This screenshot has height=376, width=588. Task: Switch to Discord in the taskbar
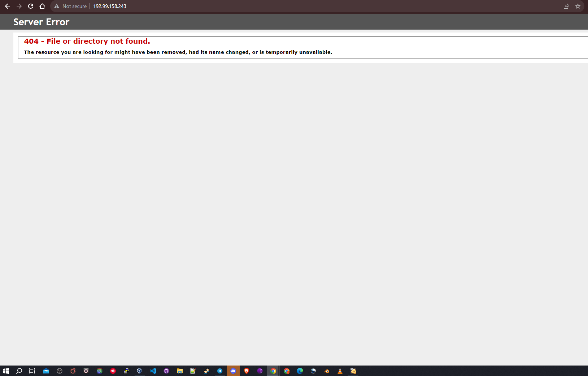(233, 371)
